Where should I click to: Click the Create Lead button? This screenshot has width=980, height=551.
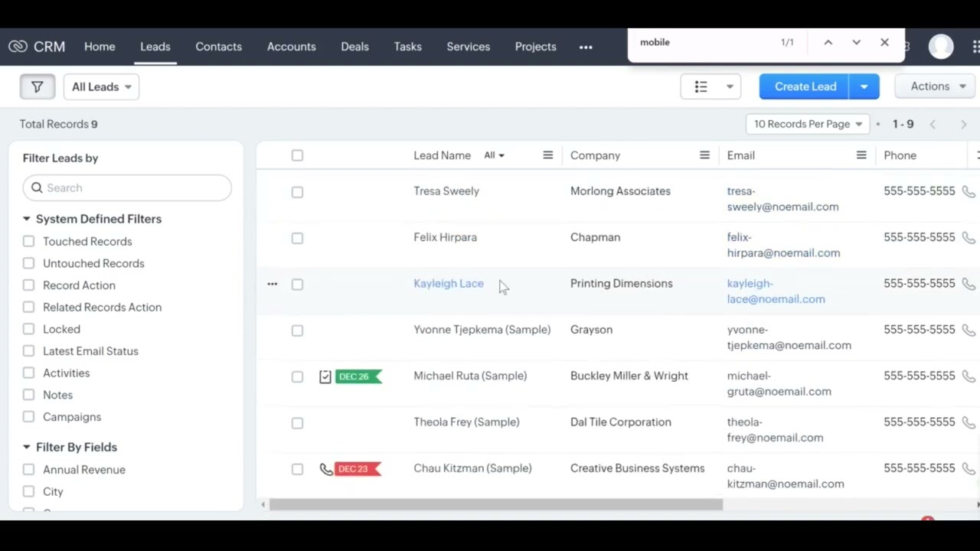805,86
